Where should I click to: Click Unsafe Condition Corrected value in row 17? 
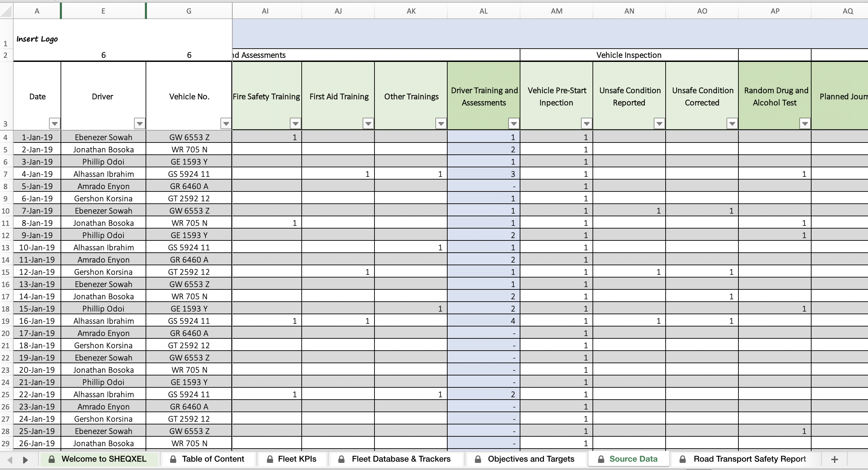click(x=702, y=296)
